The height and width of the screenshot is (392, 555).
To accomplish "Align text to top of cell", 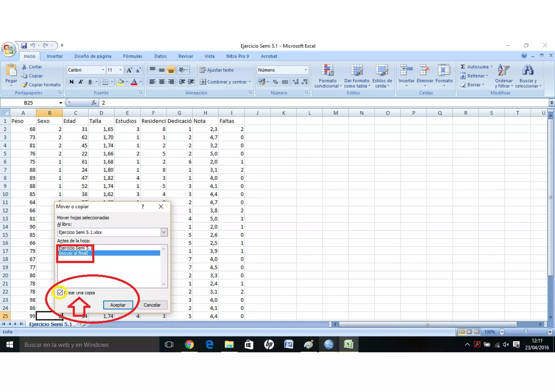I will [x=153, y=70].
